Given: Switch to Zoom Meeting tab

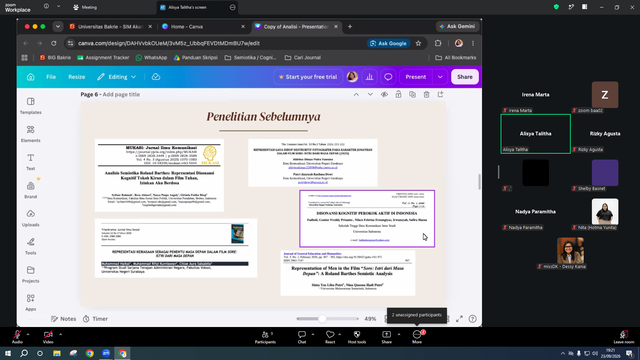Looking at the screenshot, I should (x=85, y=7).
